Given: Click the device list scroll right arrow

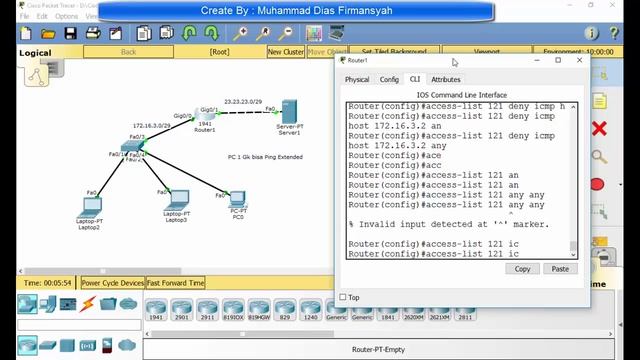Looking at the screenshot, I should [611, 334].
